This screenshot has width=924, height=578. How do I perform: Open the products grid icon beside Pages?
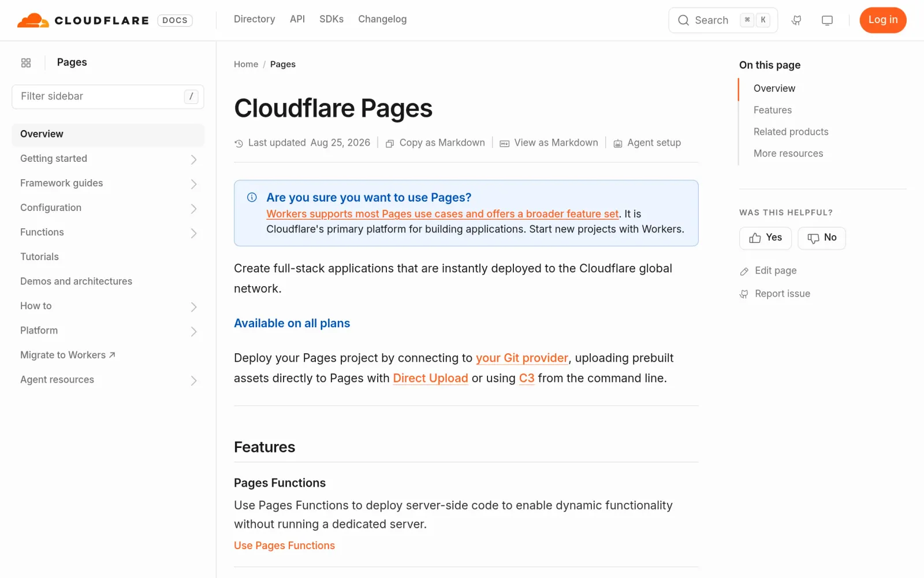pyautogui.click(x=26, y=62)
